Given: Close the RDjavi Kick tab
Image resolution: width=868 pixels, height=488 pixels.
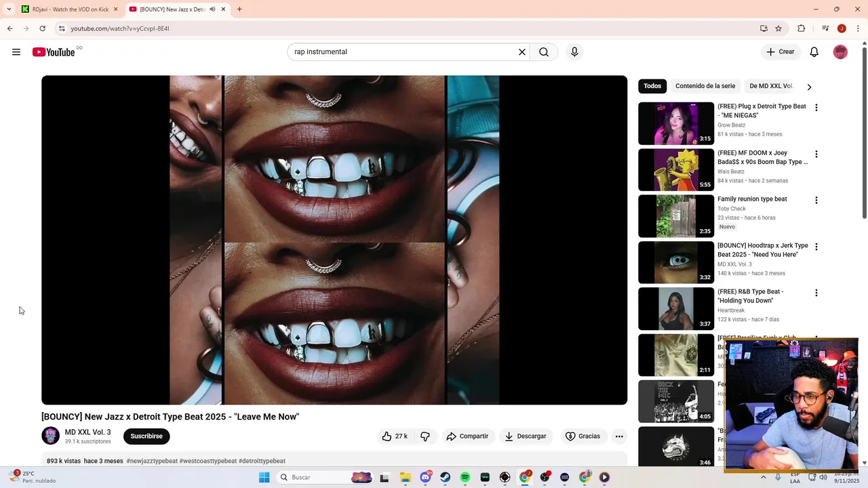Looking at the screenshot, I should pos(115,9).
